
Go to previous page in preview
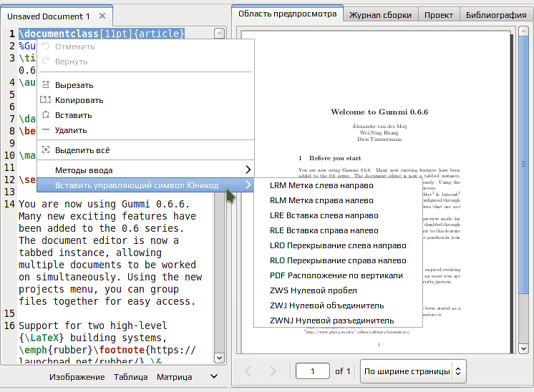248,371
